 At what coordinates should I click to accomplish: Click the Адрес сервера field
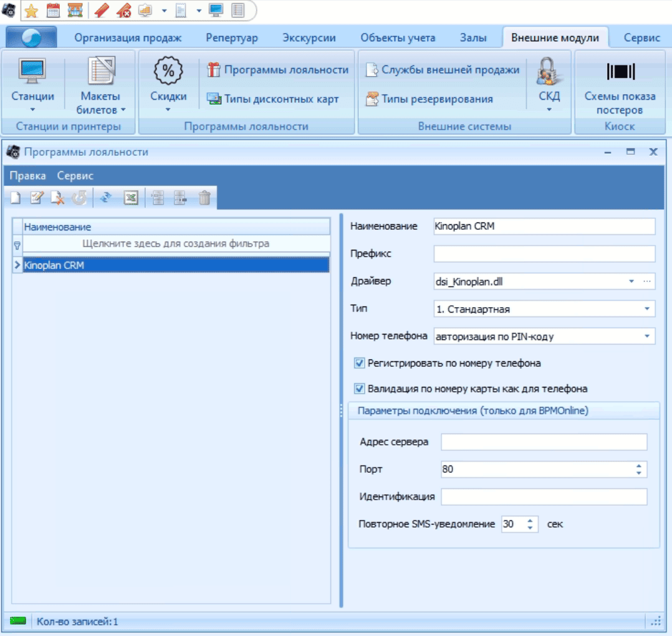click(x=544, y=442)
